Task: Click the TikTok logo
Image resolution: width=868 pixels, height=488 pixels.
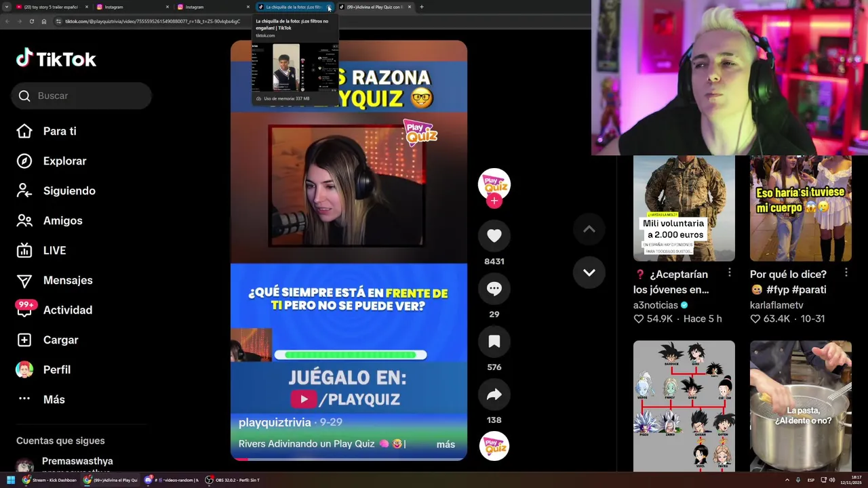Action: pos(56,59)
